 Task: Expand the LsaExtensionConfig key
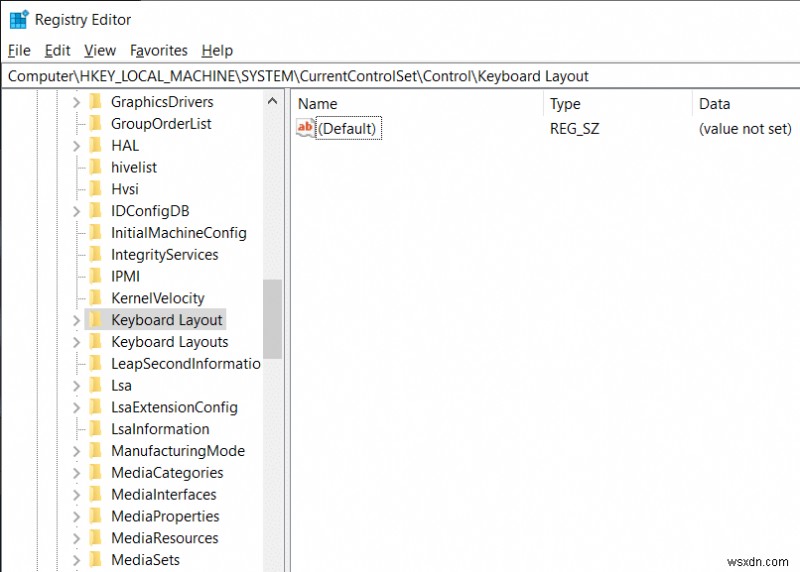point(77,408)
